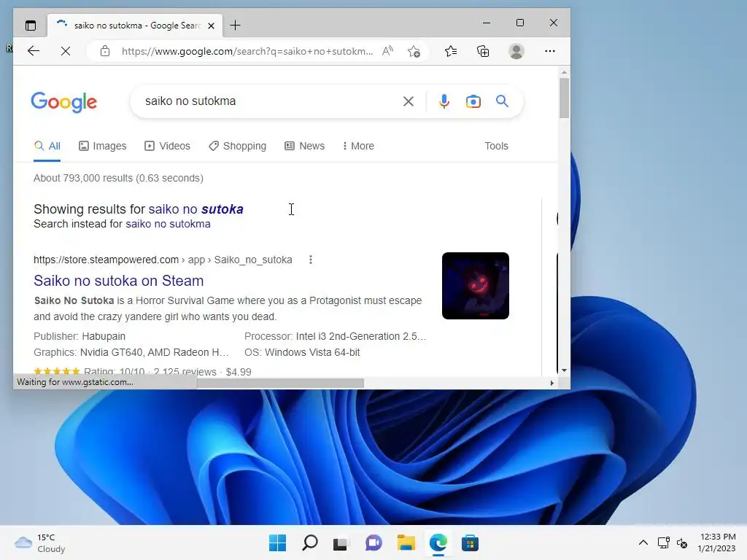This screenshot has width=747, height=560.
Task: Expand the More search categories
Action: click(358, 146)
